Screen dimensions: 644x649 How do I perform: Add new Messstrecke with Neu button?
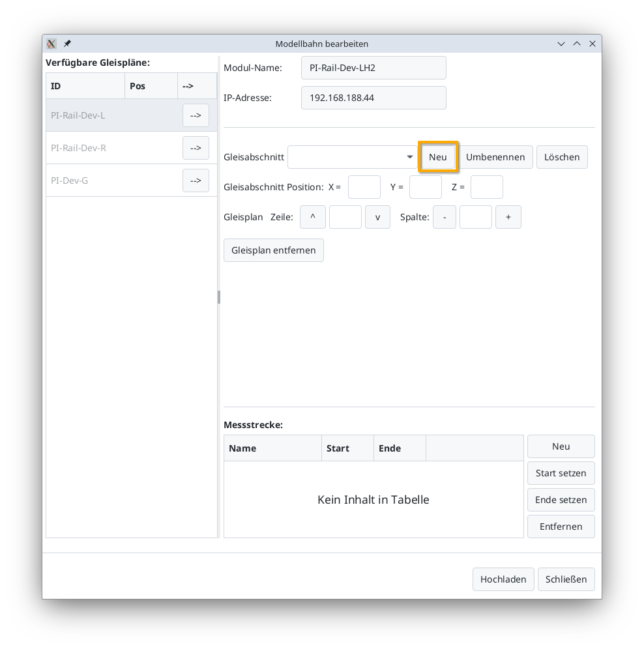click(561, 446)
